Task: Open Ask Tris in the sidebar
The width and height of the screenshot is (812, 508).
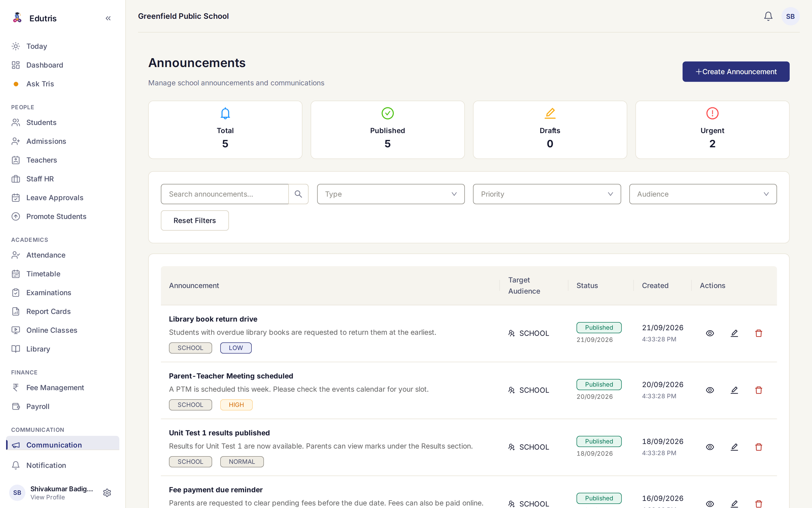Action: pos(63,84)
